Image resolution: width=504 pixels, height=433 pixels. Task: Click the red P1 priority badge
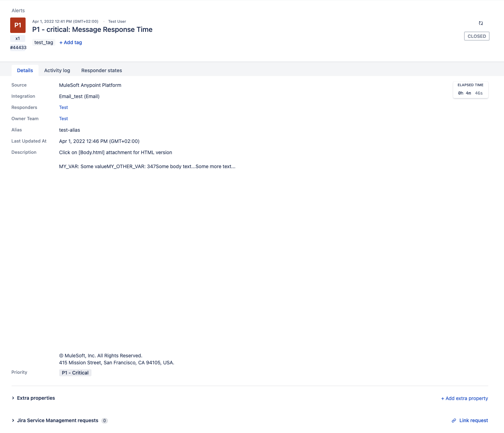[18, 25]
